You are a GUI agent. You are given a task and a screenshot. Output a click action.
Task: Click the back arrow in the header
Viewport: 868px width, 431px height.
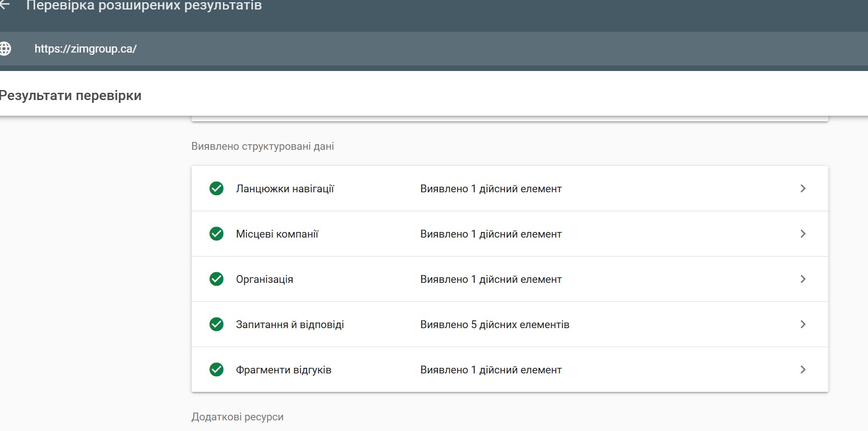pos(4,6)
